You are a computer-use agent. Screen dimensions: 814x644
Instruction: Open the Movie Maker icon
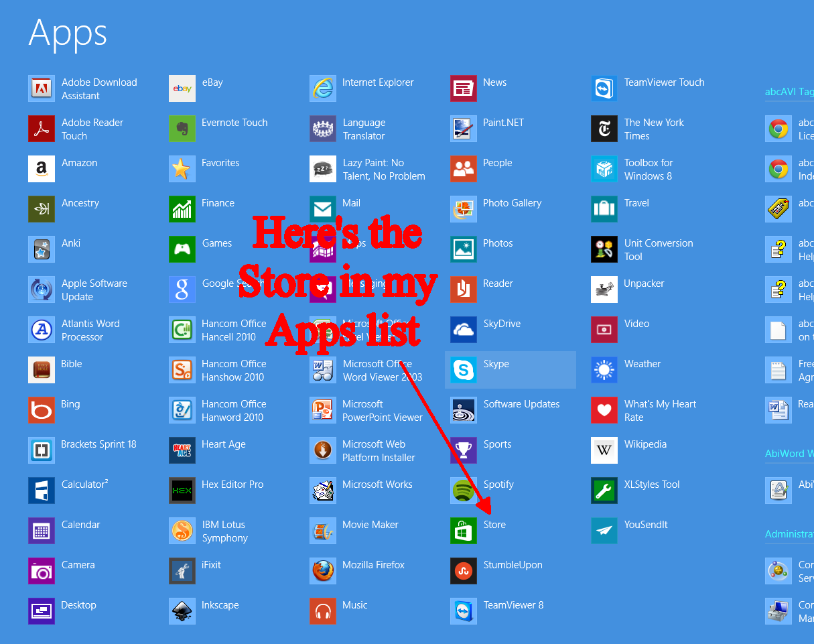323,531
